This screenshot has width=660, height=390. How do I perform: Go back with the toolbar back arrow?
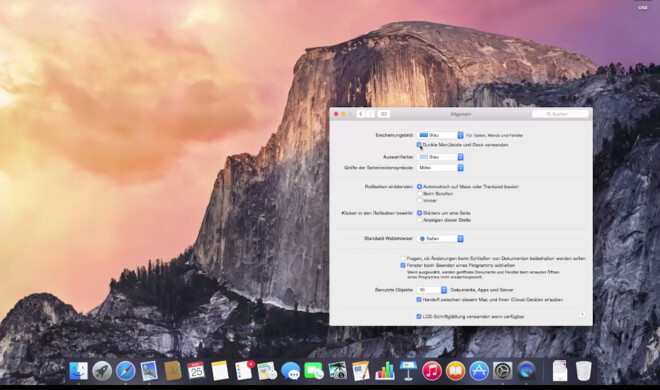click(x=361, y=114)
